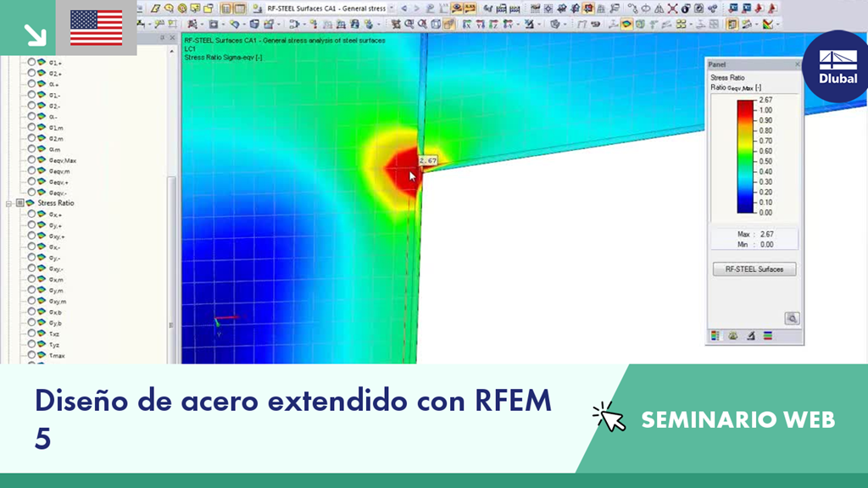The image size is (868, 488).
Task: Click the colorful checkmark toolbar icon
Action: (x=768, y=24)
